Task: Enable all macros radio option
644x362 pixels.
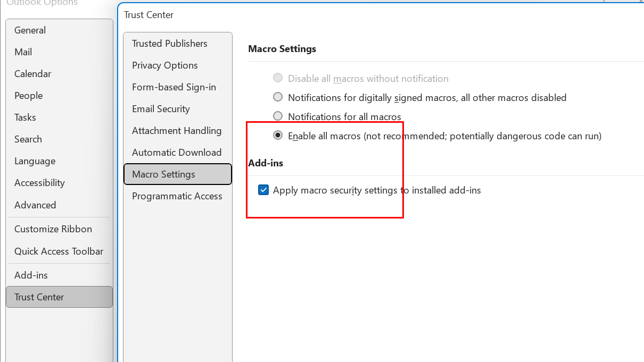Action: 277,135
